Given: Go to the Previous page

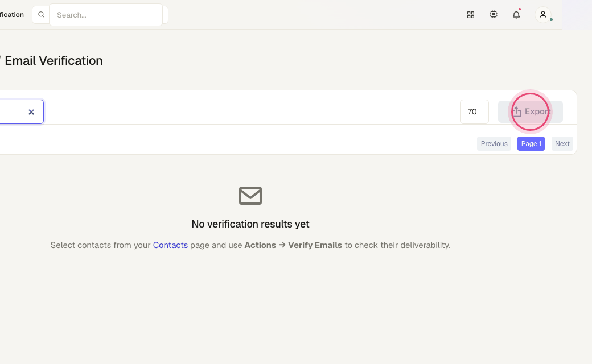Looking at the screenshot, I should (x=494, y=144).
